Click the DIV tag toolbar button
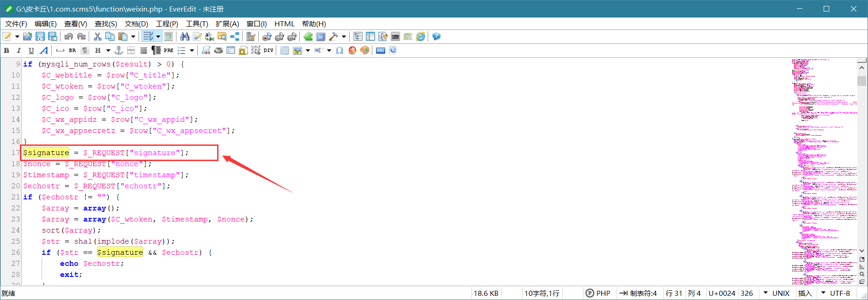Viewport: 868px width, 300px height. 268,50
